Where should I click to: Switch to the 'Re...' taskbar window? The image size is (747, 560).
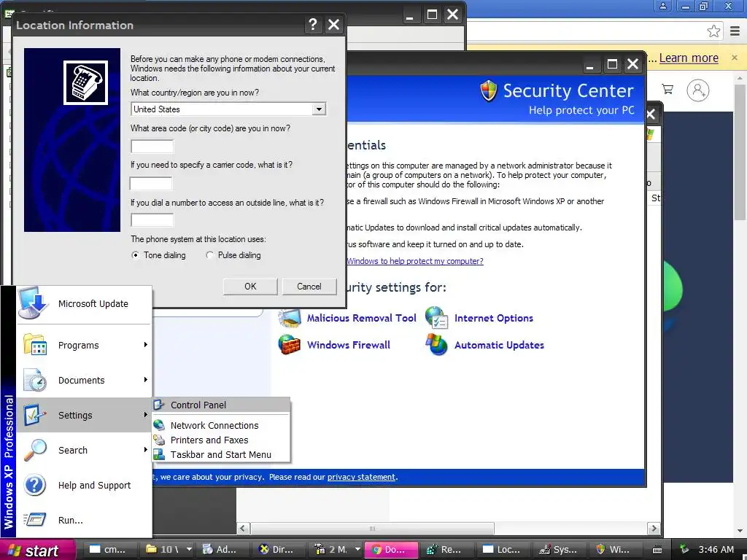pos(446,549)
